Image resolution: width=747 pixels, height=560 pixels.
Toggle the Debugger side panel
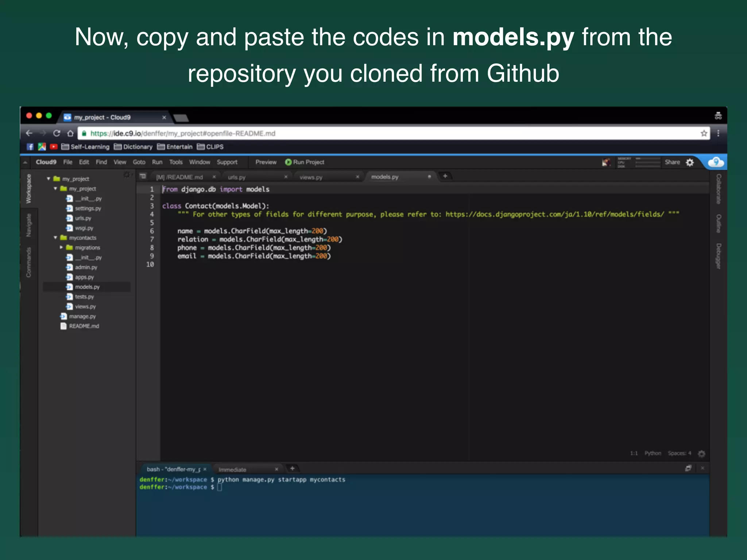click(719, 256)
